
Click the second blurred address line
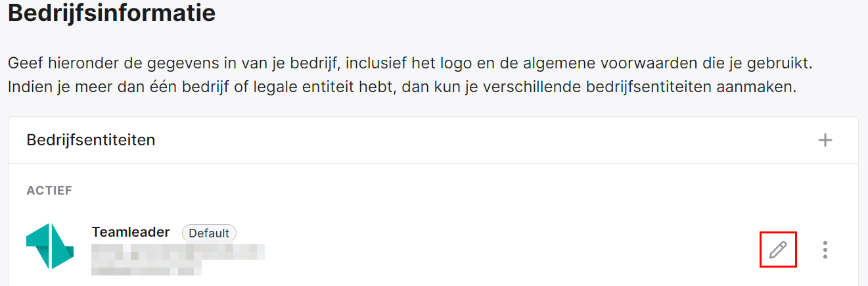point(146,268)
